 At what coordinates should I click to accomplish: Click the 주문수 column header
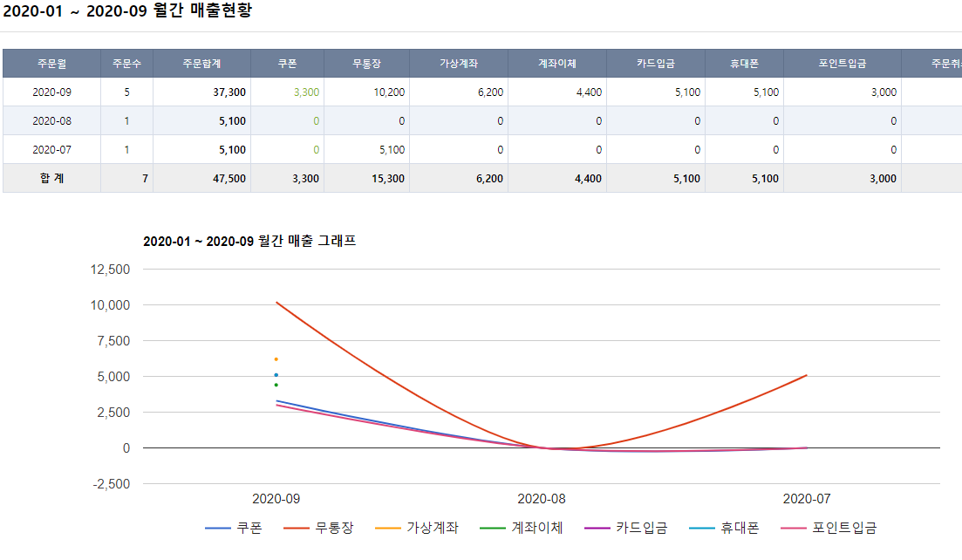coord(126,64)
